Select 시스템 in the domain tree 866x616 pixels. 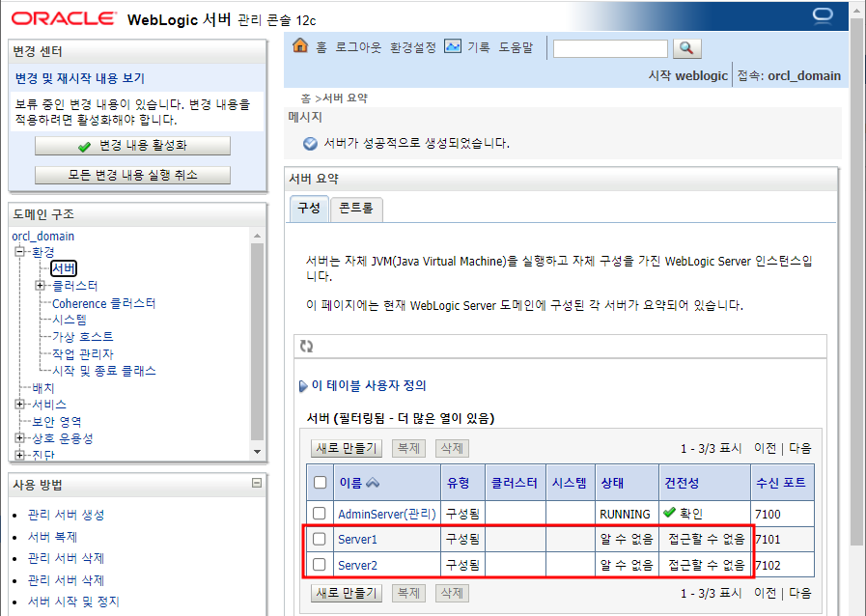point(70,320)
